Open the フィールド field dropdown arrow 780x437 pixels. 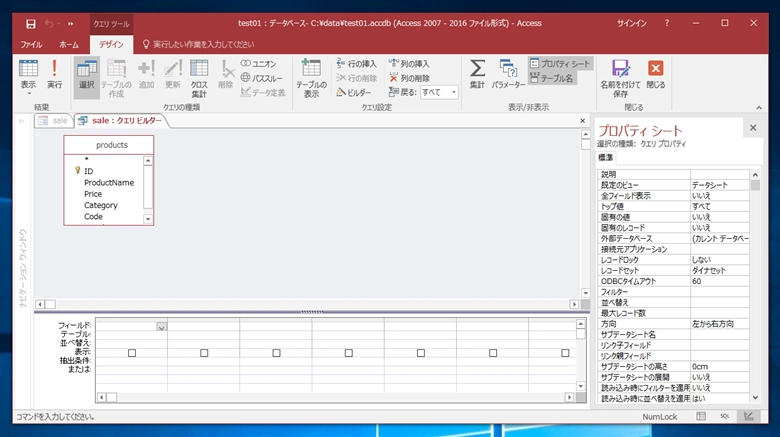[x=161, y=327]
